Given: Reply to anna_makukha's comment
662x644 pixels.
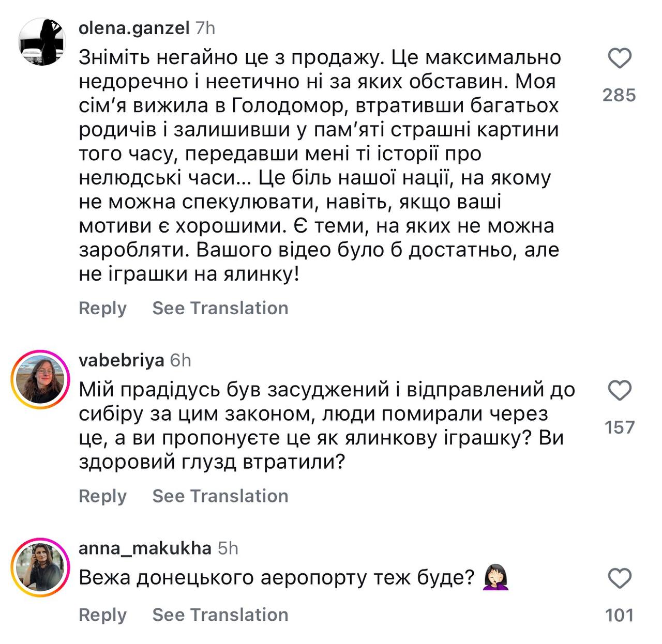Looking at the screenshot, I should tap(102, 615).
